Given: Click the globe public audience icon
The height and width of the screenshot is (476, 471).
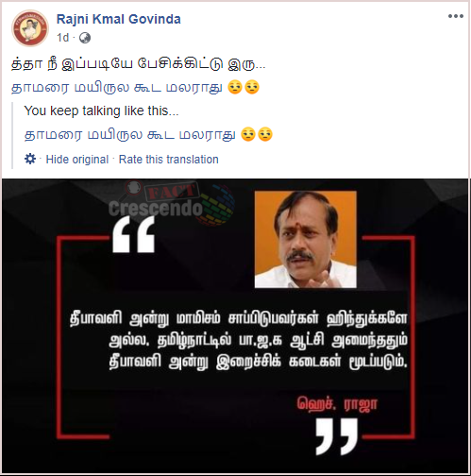Looking at the screenshot, I should pyautogui.click(x=85, y=38).
